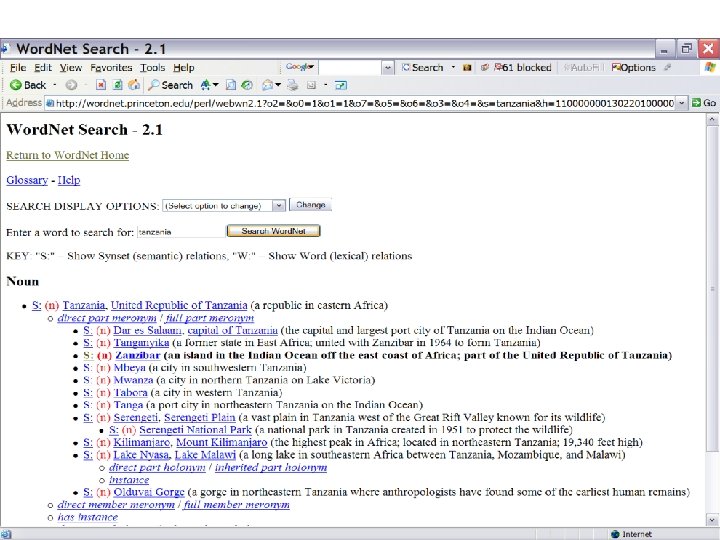720x540 pixels.
Task: Click the Serengeti National Park link
Action: coord(196,430)
